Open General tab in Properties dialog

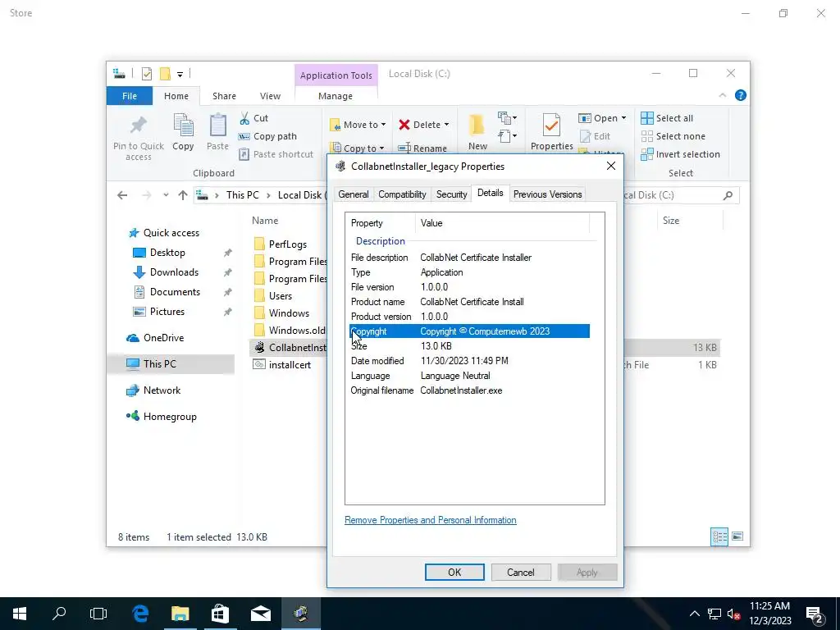[x=354, y=194]
